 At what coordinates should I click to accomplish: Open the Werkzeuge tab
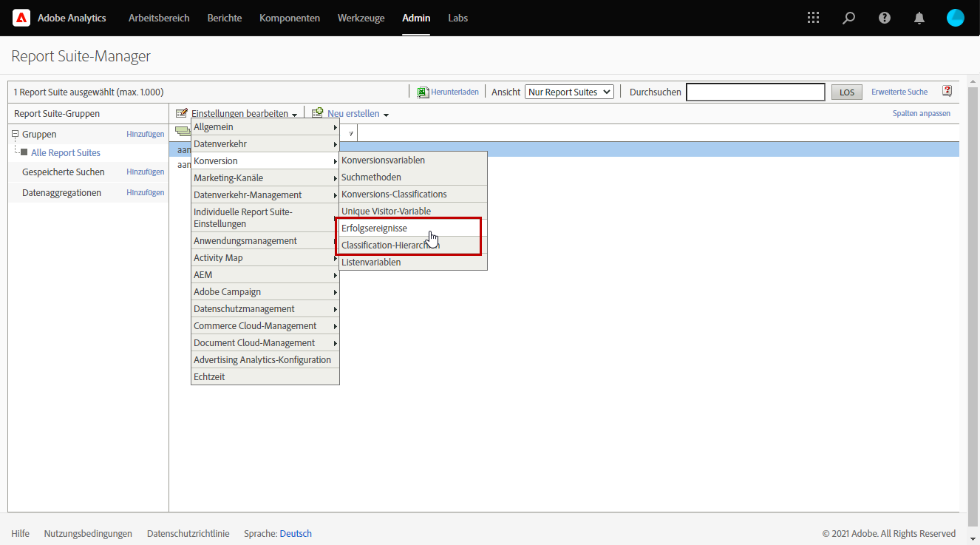[361, 18]
